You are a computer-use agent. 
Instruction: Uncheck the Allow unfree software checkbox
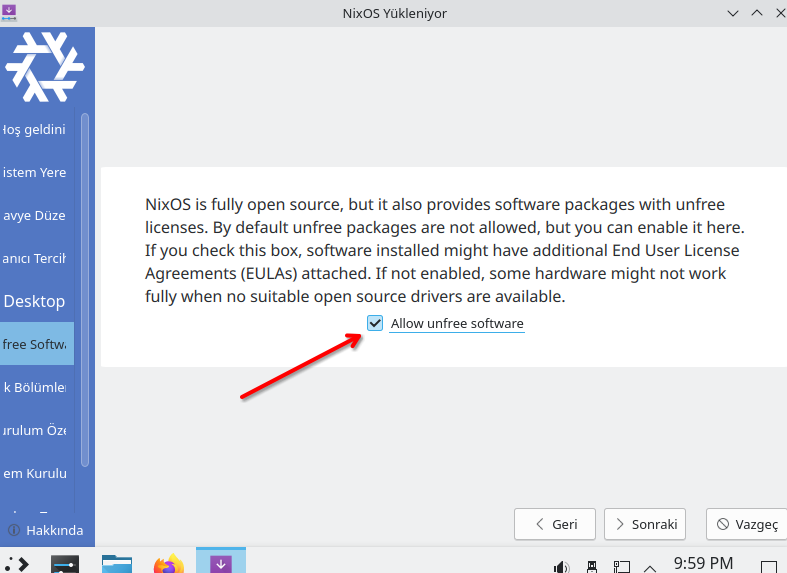click(x=375, y=323)
